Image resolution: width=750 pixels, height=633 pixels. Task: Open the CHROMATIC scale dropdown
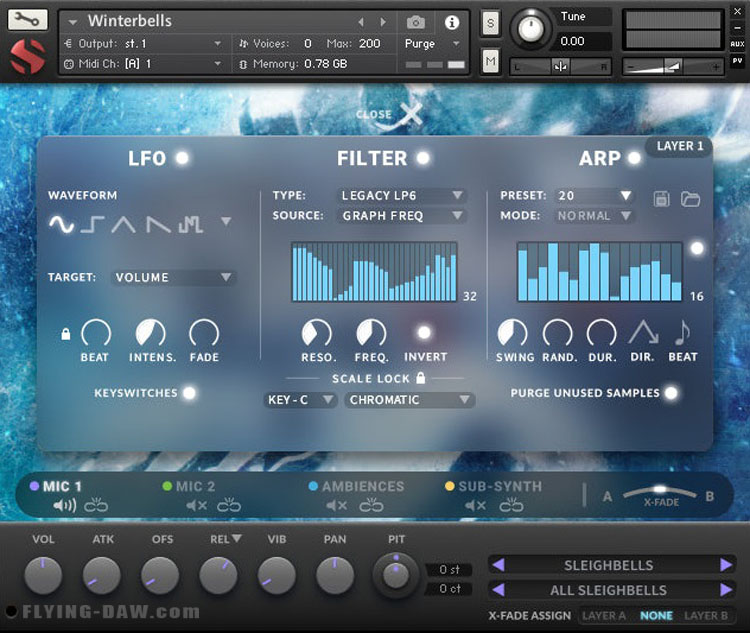click(409, 400)
